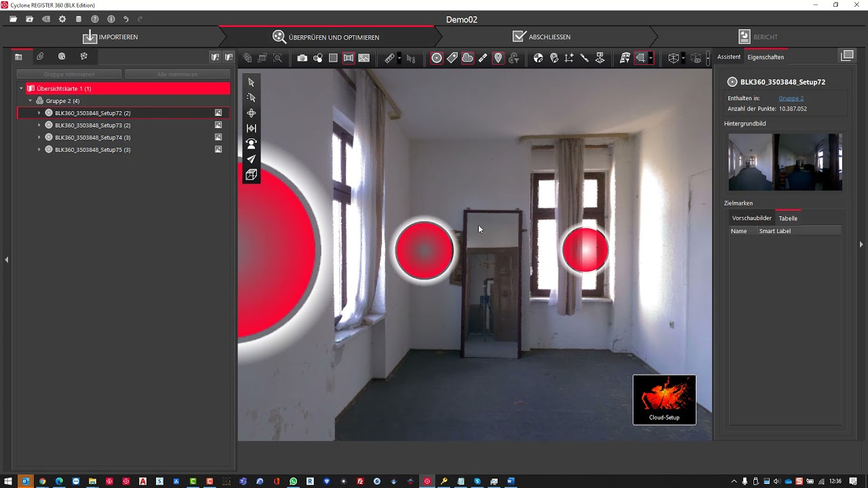This screenshot has height=488, width=868.
Task: Click the middle red setup sphere in viewport
Action: tap(425, 251)
